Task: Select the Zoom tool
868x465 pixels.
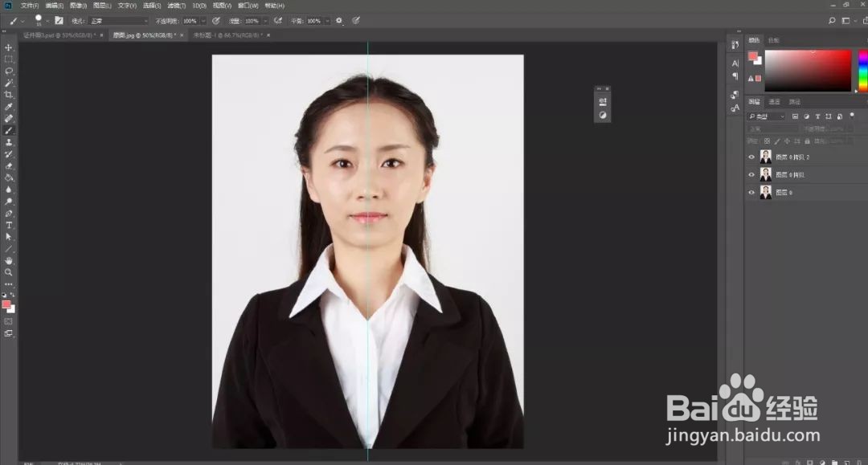Action: pos(8,272)
